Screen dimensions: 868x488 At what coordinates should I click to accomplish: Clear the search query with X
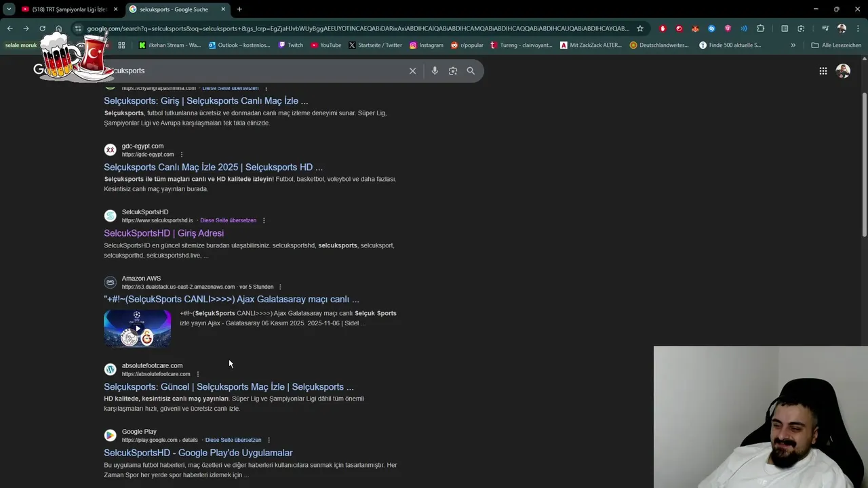click(x=412, y=70)
